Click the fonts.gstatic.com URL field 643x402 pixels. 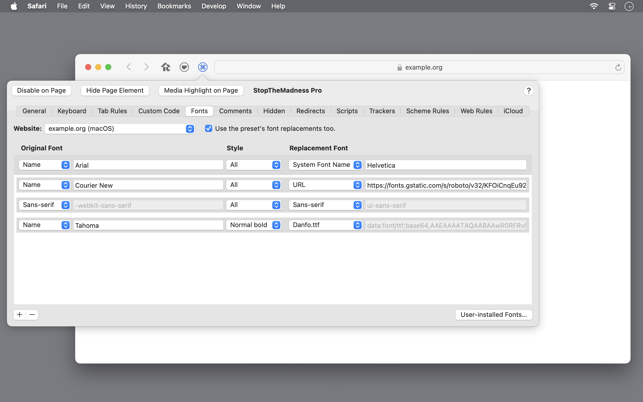pyautogui.click(x=446, y=185)
